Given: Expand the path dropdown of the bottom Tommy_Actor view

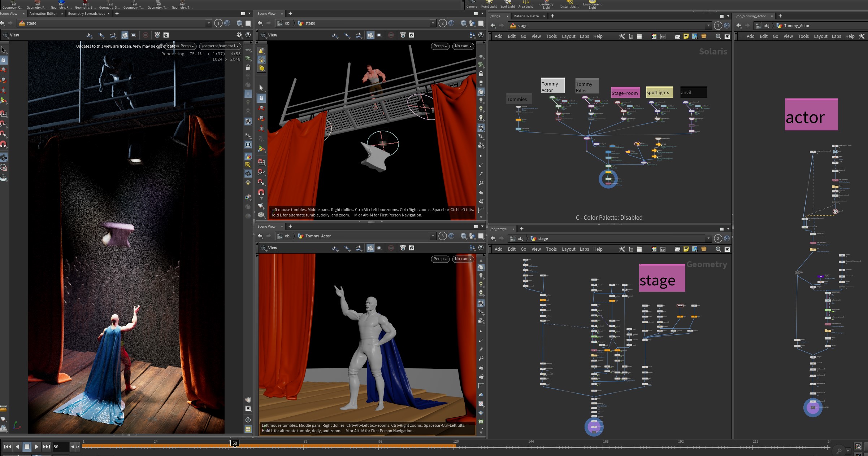Looking at the screenshot, I should point(433,236).
